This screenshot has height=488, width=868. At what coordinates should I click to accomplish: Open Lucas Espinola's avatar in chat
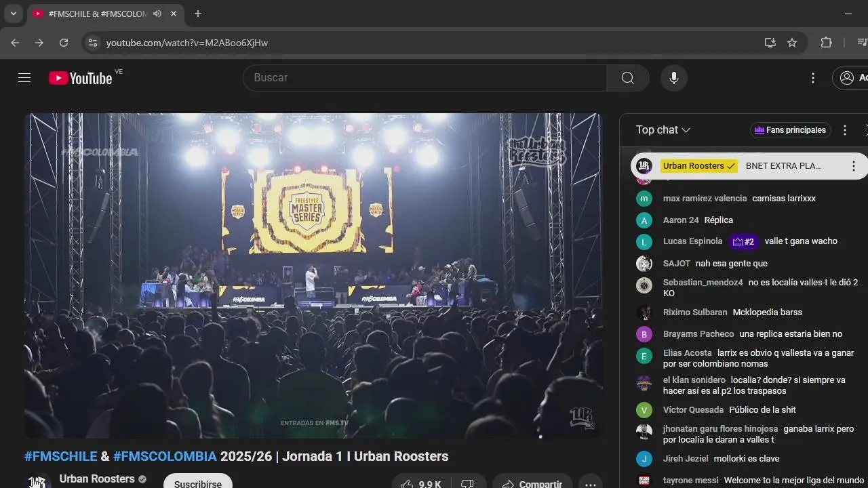[x=644, y=242]
